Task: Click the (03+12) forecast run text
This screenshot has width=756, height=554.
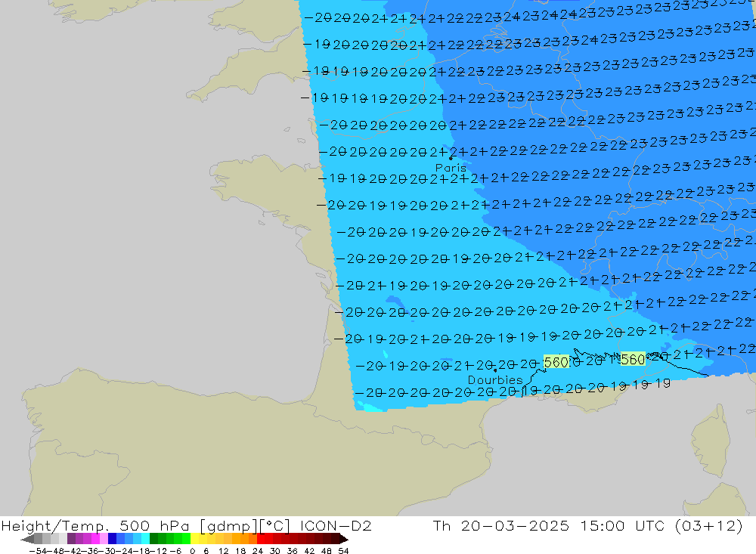Action: coord(709,526)
